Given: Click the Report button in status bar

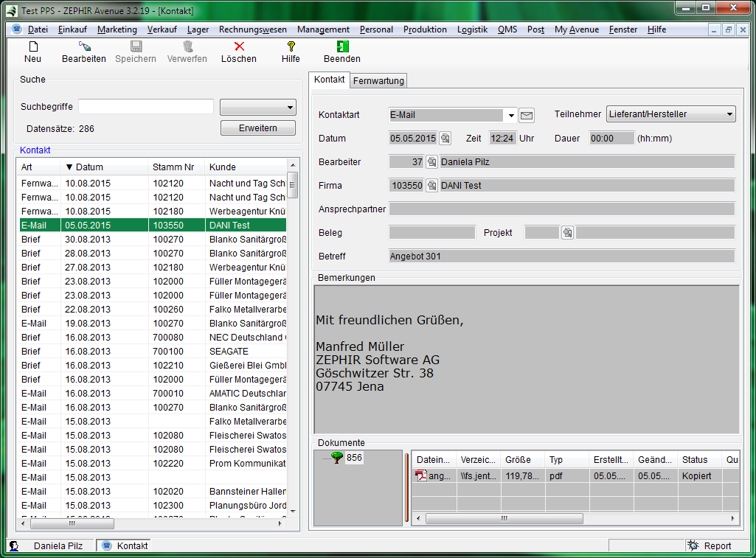Looking at the screenshot, I should point(710,546).
